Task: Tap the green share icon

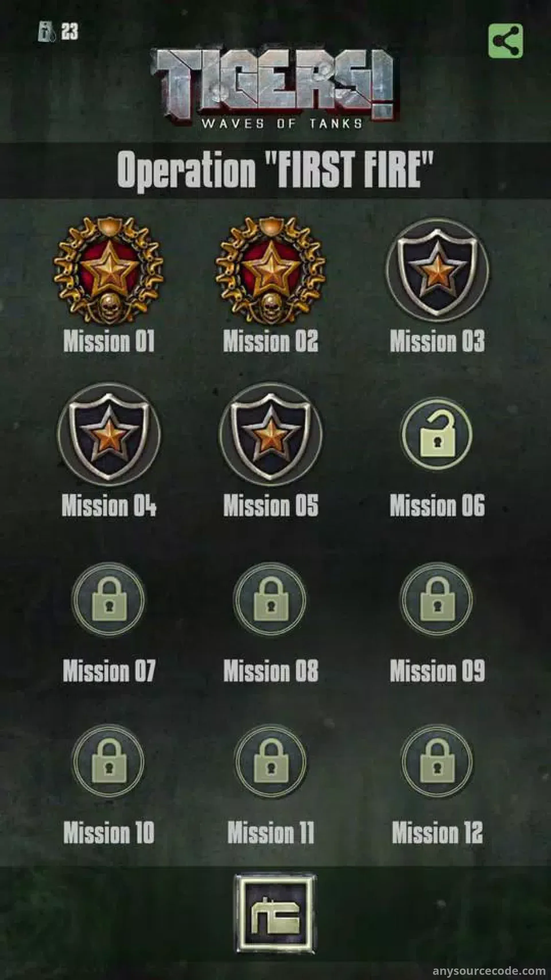Action: (505, 41)
